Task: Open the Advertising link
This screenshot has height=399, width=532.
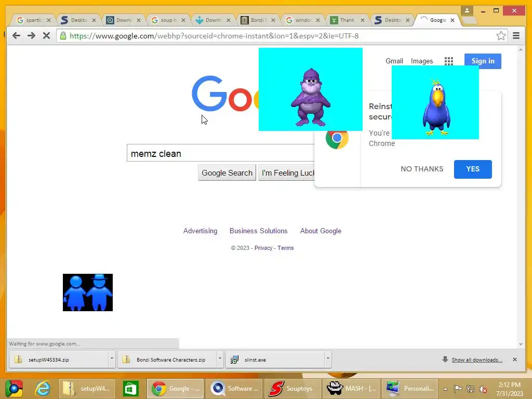Action: coord(200,231)
